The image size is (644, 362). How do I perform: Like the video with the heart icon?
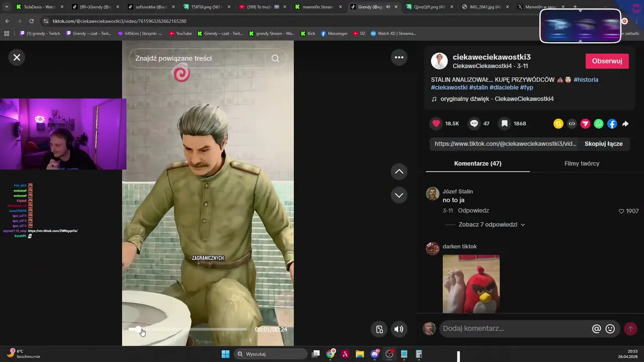pyautogui.click(x=436, y=124)
